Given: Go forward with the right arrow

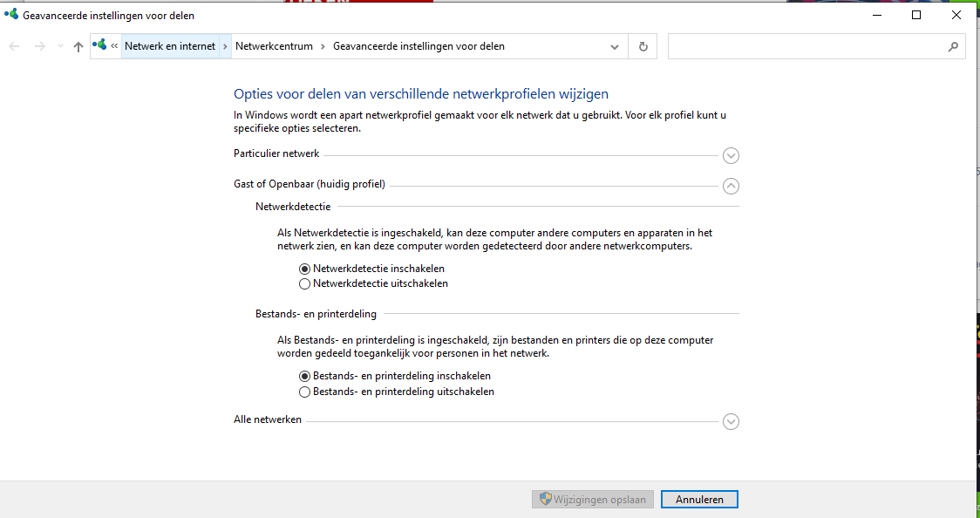Looking at the screenshot, I should [40, 46].
